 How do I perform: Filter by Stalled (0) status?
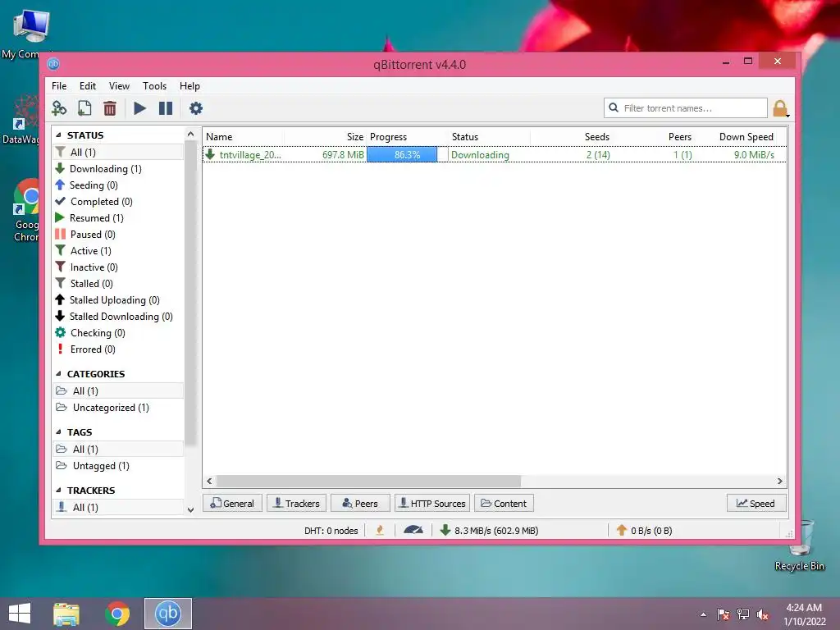click(118, 283)
